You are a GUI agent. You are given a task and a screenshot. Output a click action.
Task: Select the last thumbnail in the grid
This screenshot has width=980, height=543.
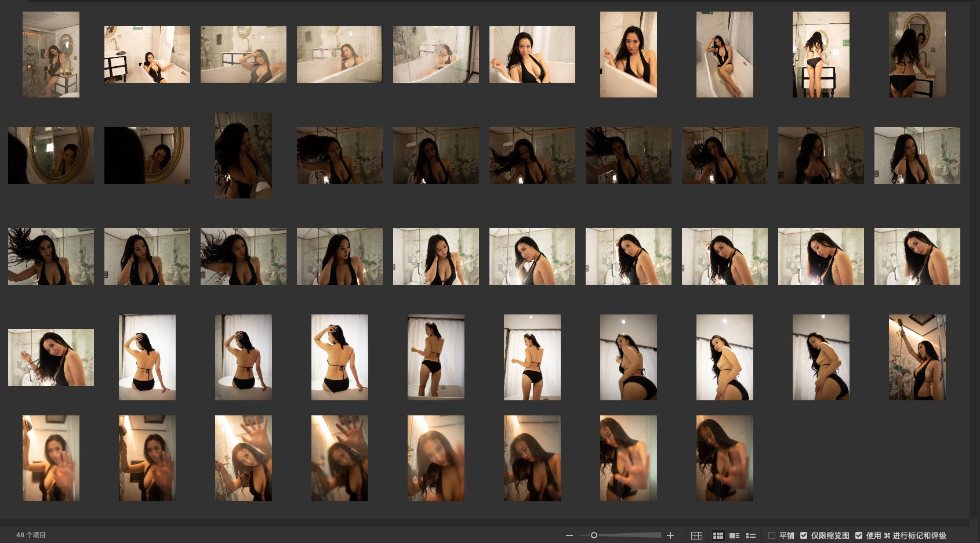pyautogui.click(x=724, y=458)
